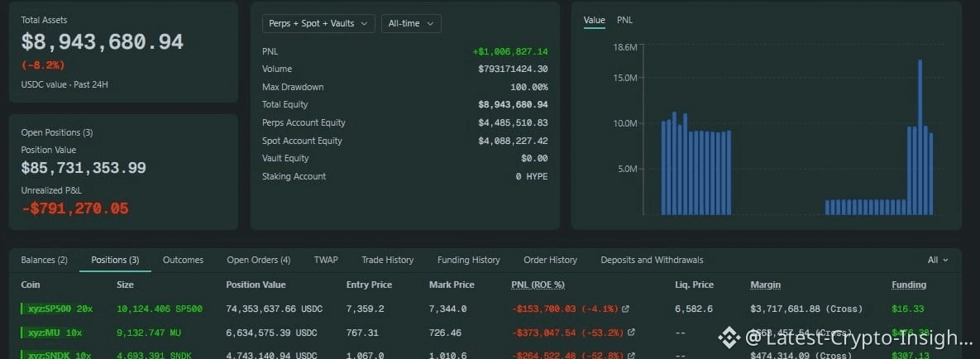Click the Total Assets value $8,943,680.94

point(103,42)
